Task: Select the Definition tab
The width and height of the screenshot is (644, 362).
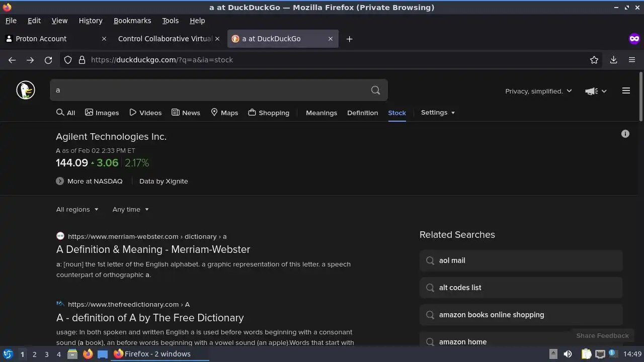Action: click(x=362, y=113)
